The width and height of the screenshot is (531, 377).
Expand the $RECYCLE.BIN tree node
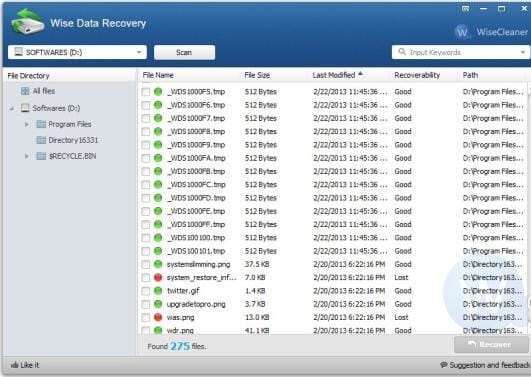pos(27,156)
